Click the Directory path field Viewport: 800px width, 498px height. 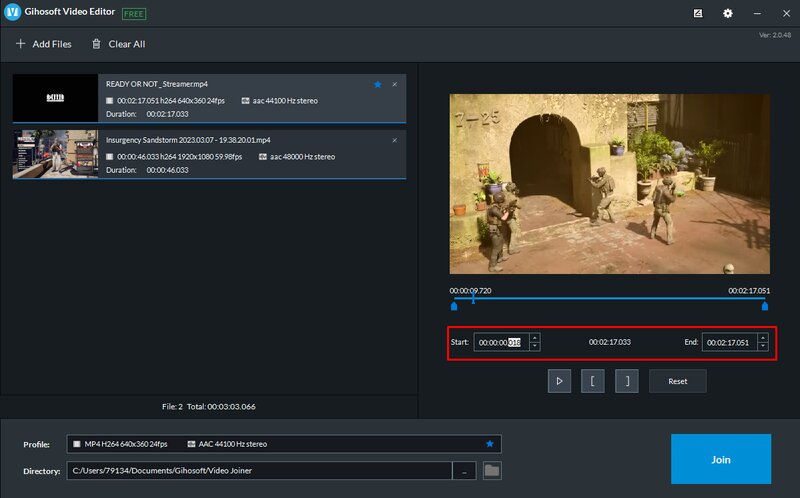pyautogui.click(x=259, y=470)
